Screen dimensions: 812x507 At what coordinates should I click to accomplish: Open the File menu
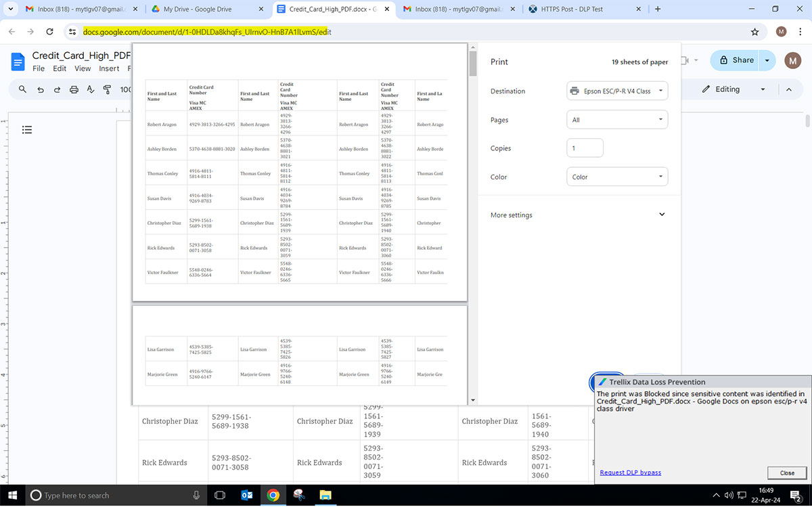pyautogui.click(x=39, y=68)
